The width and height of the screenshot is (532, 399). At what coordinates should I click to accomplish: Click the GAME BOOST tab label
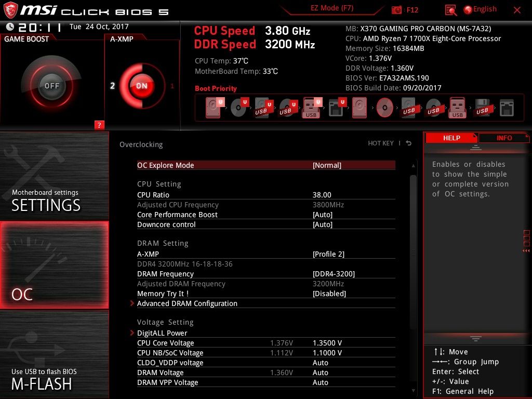coord(26,39)
